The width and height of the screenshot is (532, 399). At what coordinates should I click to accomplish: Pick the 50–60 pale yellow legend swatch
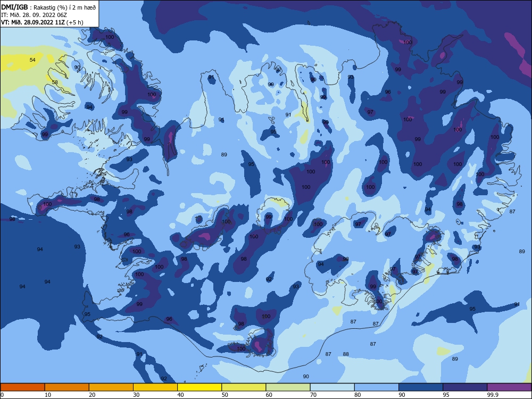[244, 387]
